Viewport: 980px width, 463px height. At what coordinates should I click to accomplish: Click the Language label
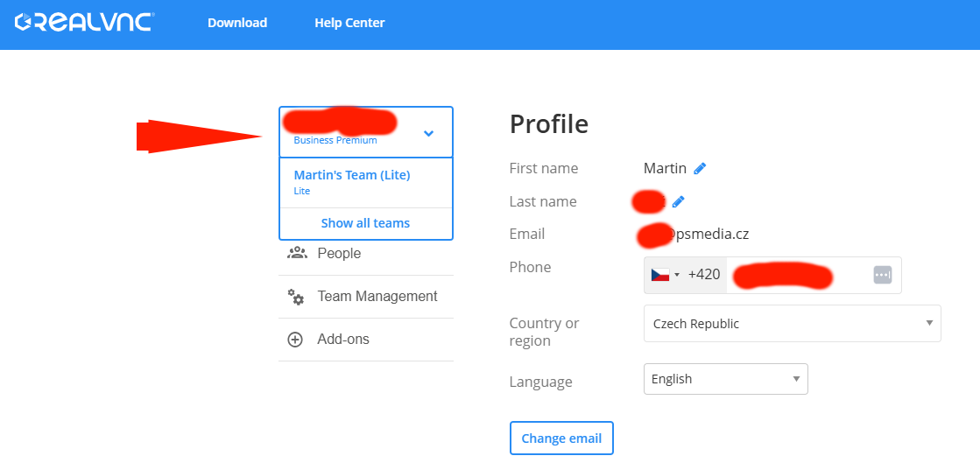[x=540, y=382]
